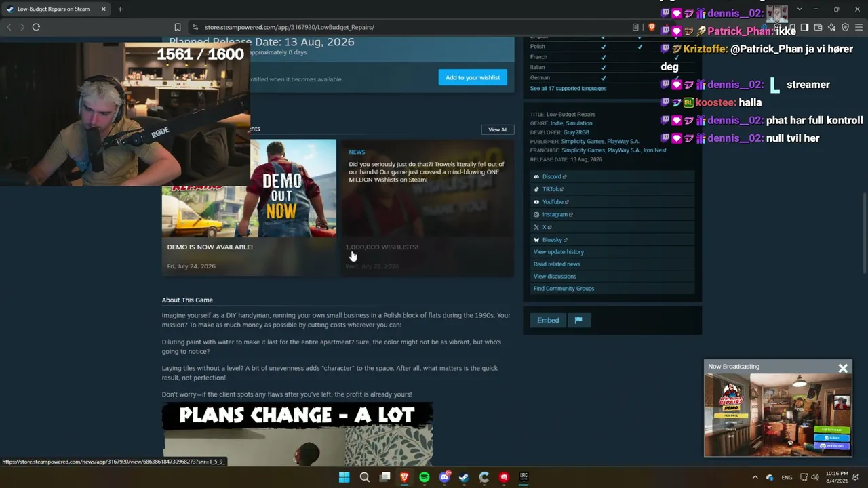The width and height of the screenshot is (868, 488).
Task: Open Epic Games Launcher from the taskbar
Action: (x=524, y=477)
